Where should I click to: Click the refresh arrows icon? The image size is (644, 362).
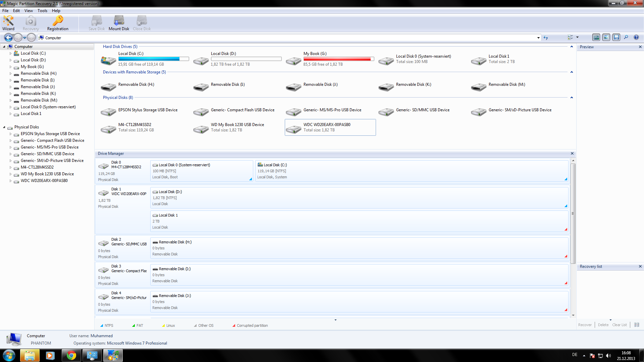pos(546,38)
